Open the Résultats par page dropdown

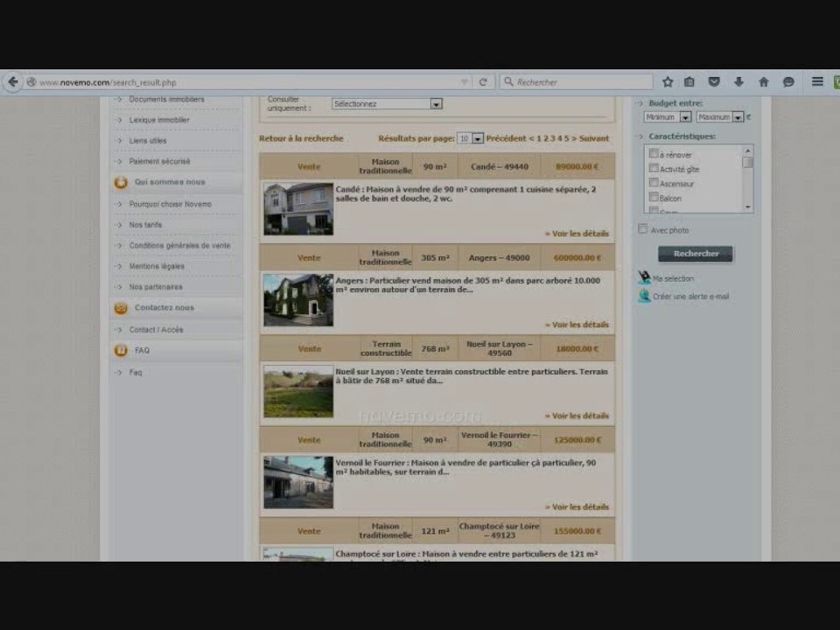470,138
